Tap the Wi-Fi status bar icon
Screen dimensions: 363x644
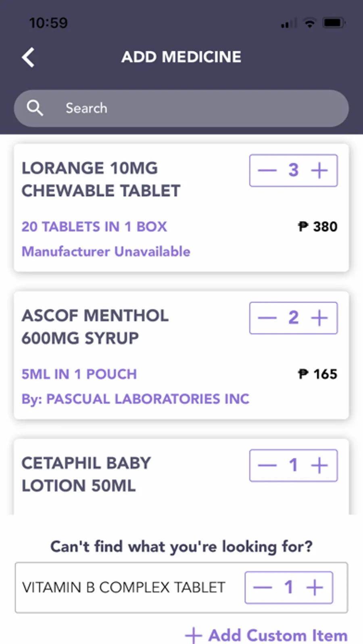point(310,23)
